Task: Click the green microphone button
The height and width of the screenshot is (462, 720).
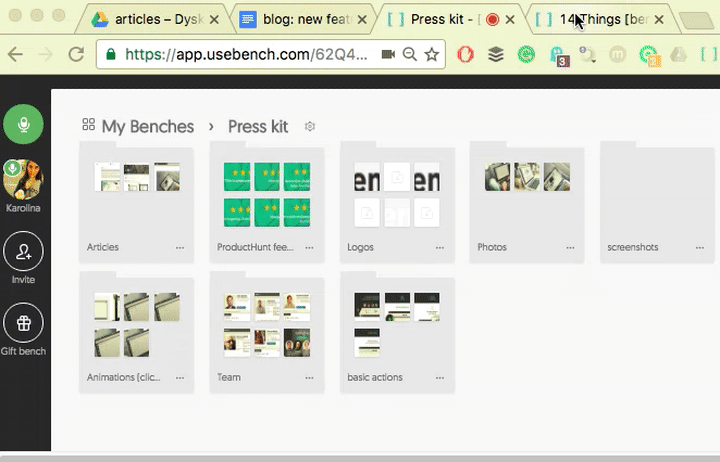Action: coord(23,125)
